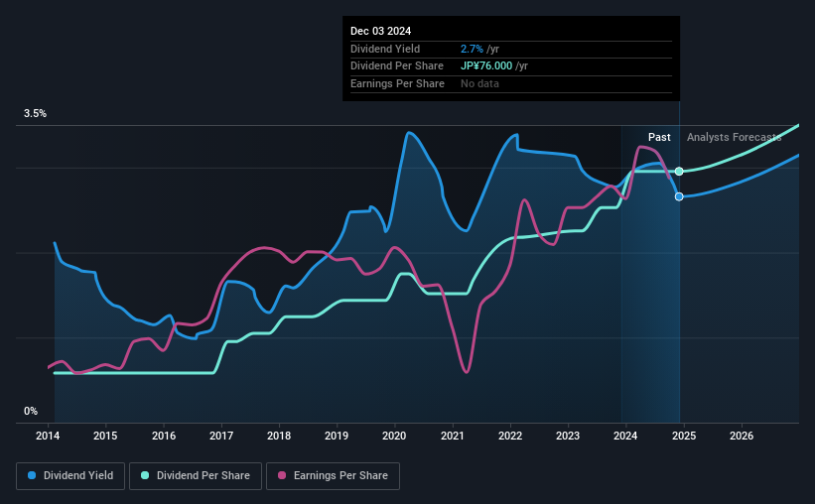Click the 2024 x-axis label
This screenshot has height=504, width=815.
625,436
